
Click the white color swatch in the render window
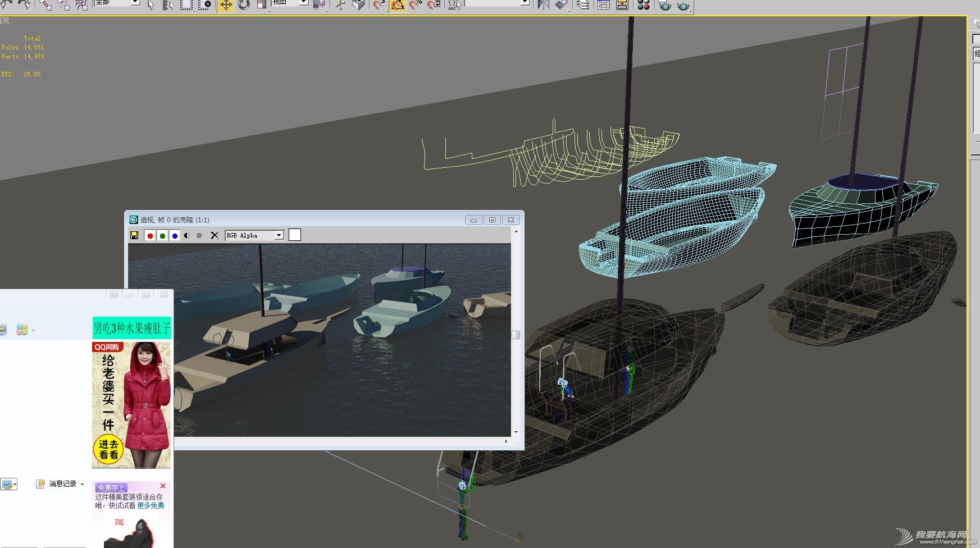point(295,235)
